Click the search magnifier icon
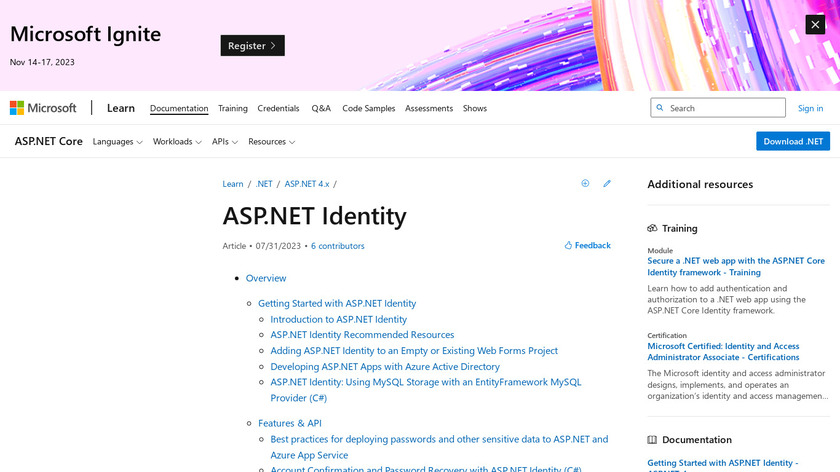This screenshot has width=840, height=472. coord(660,108)
